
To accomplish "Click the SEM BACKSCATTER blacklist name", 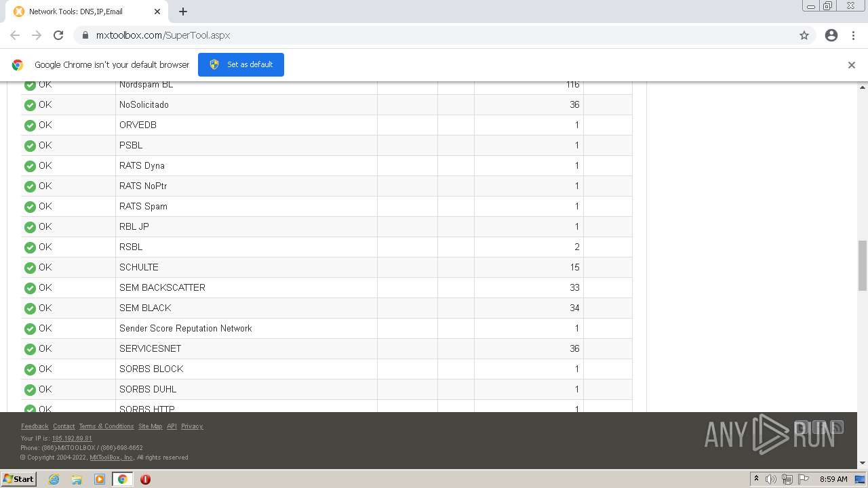I will click(162, 288).
